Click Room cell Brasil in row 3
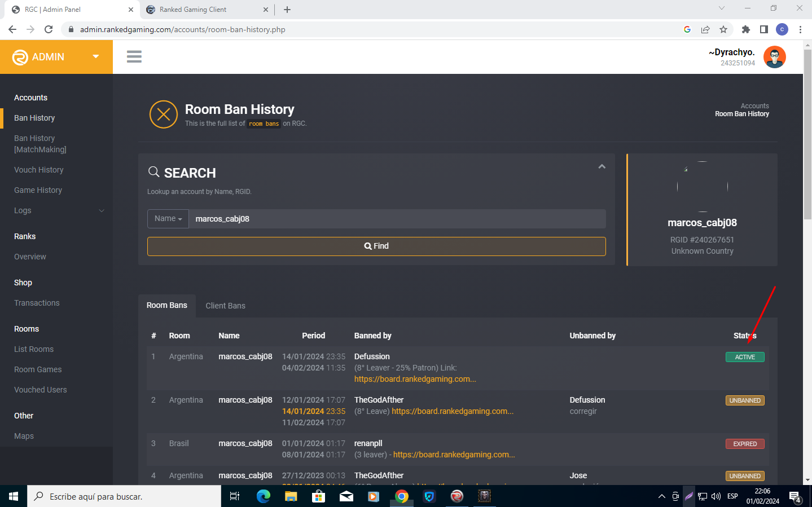The height and width of the screenshot is (507, 812). coord(179,443)
